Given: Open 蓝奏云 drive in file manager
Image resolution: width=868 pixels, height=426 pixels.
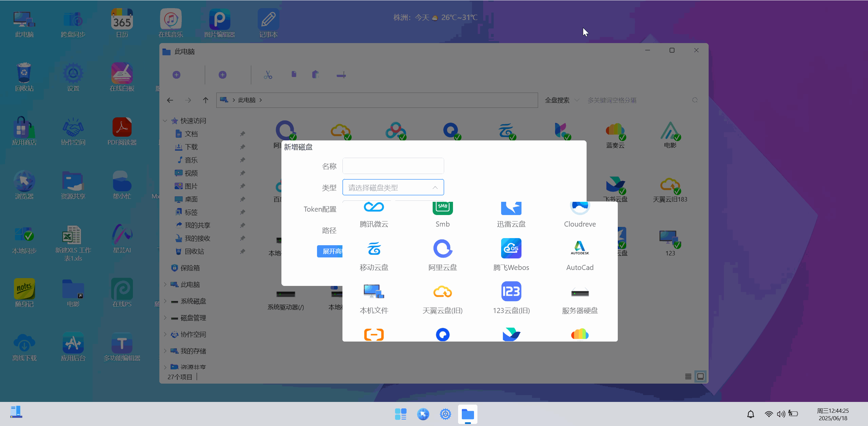Looking at the screenshot, I should [615, 135].
